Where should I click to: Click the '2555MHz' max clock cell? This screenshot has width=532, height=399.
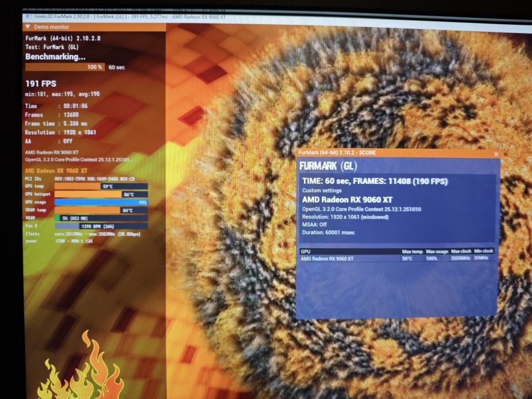point(460,258)
